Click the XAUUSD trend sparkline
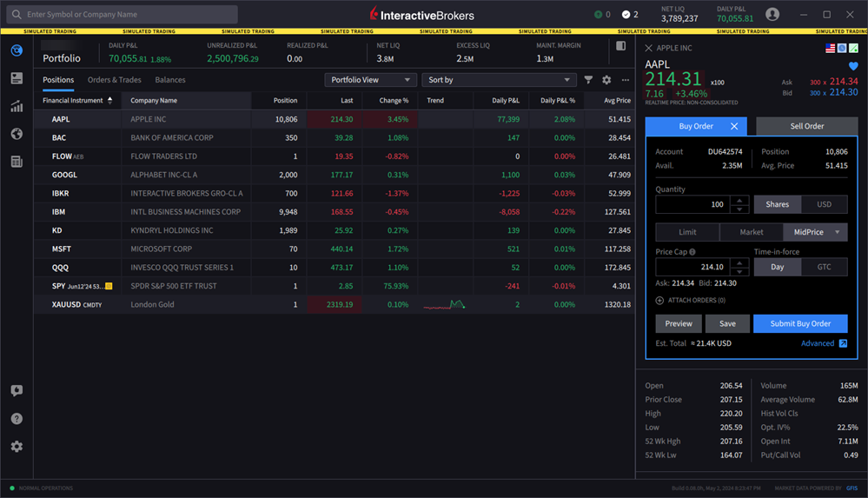Viewport: 868px width, 498px height. pos(445,305)
